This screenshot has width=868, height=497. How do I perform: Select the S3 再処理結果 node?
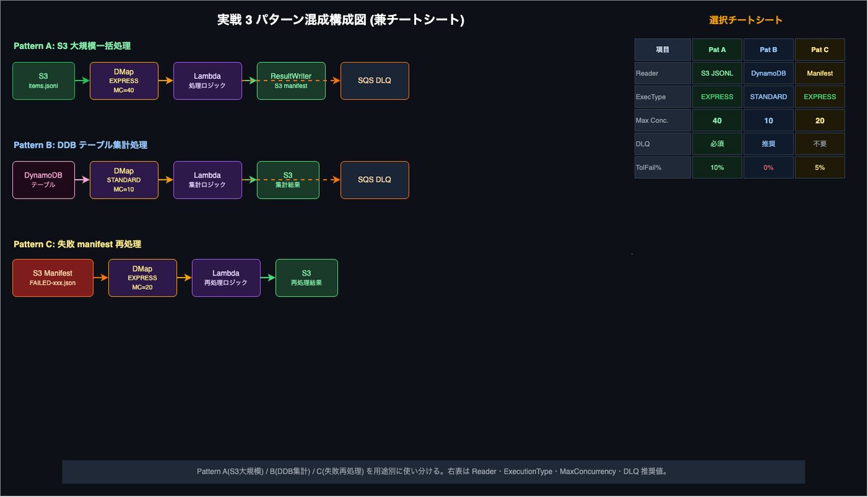[x=306, y=278]
